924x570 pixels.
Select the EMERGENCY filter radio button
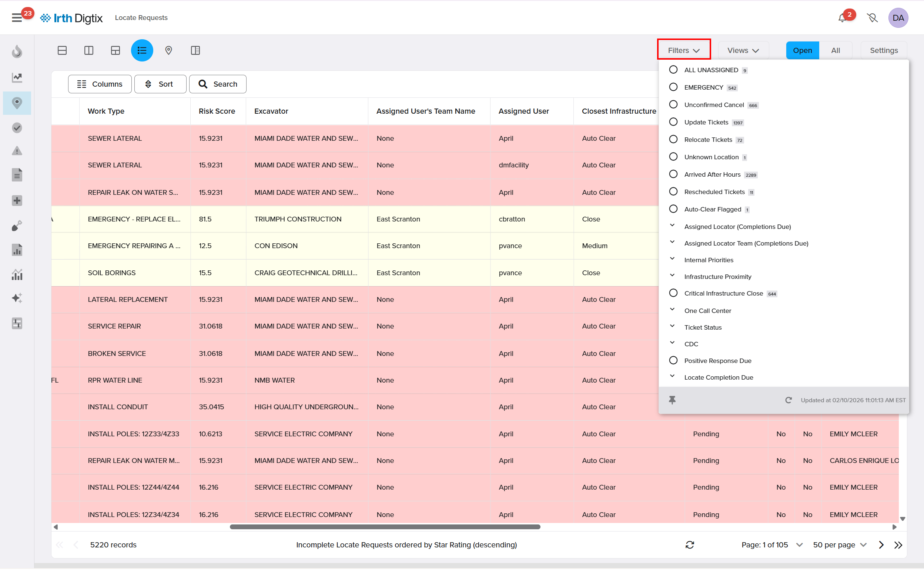pyautogui.click(x=673, y=87)
